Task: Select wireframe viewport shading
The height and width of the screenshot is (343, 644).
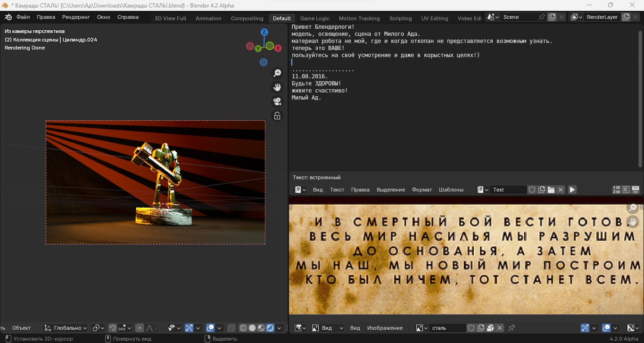Action: (x=243, y=328)
